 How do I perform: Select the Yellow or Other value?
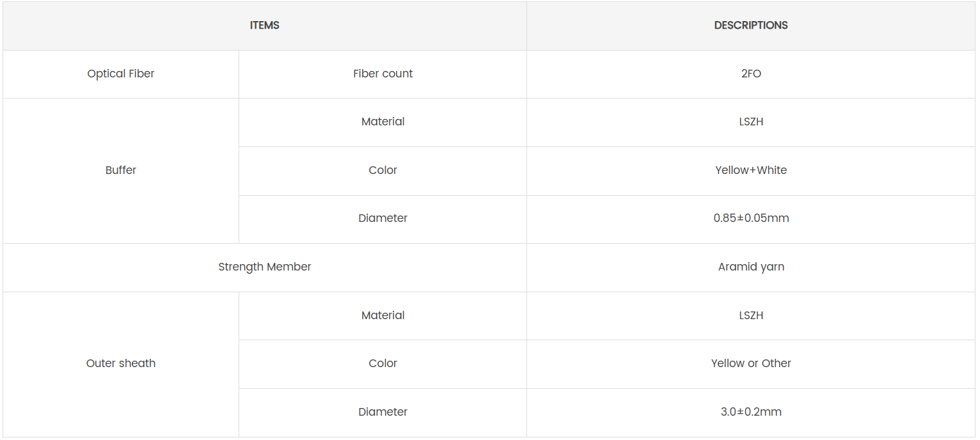click(751, 363)
